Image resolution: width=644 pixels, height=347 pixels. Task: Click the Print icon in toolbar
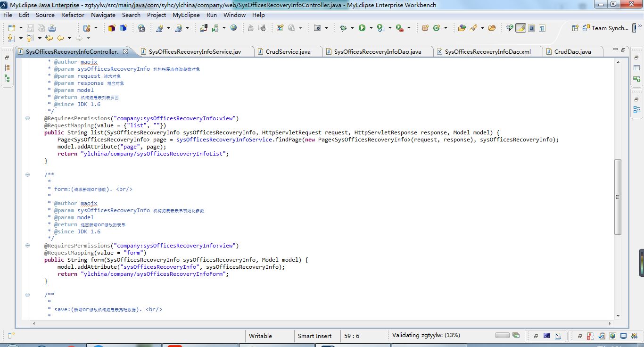click(x=52, y=28)
